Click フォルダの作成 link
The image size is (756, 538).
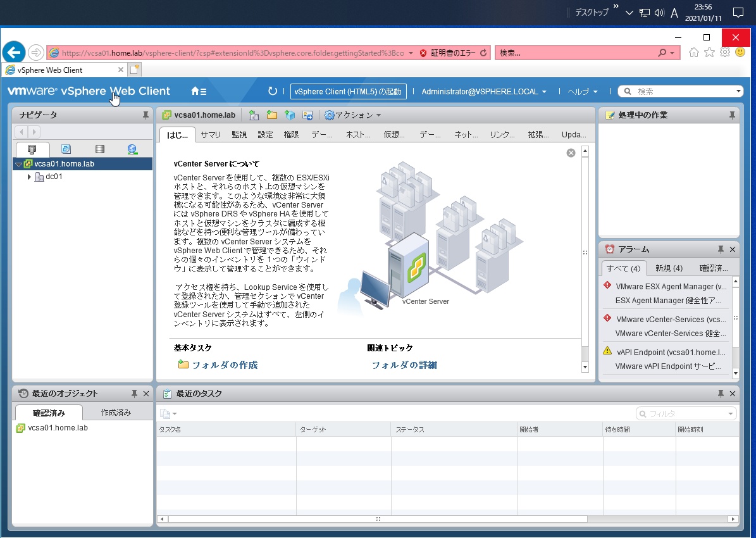pyautogui.click(x=225, y=365)
